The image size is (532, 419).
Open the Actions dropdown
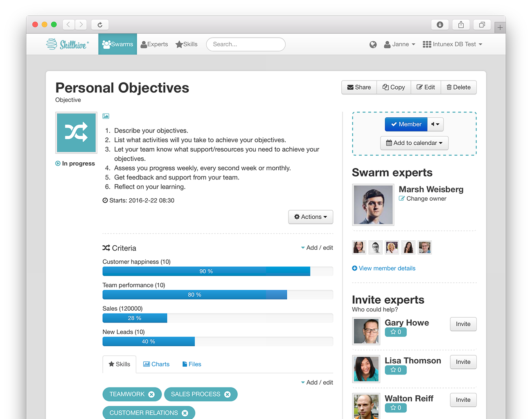311,217
